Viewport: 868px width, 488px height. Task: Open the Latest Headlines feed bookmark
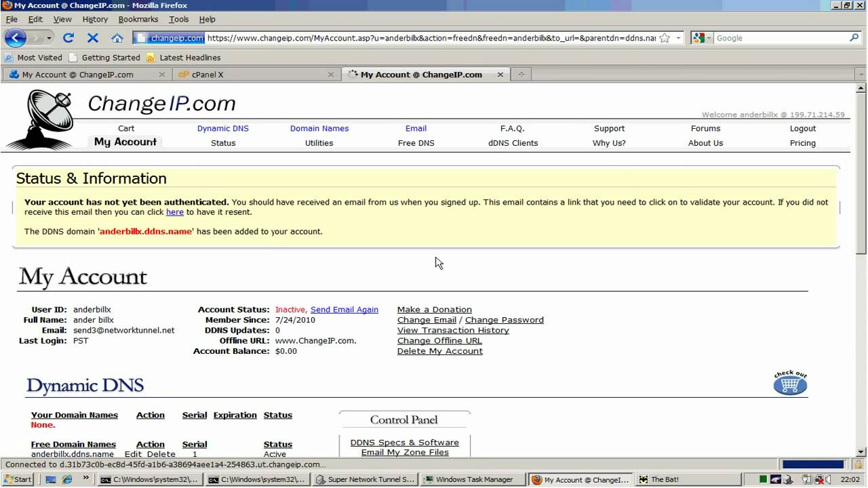click(x=183, y=58)
